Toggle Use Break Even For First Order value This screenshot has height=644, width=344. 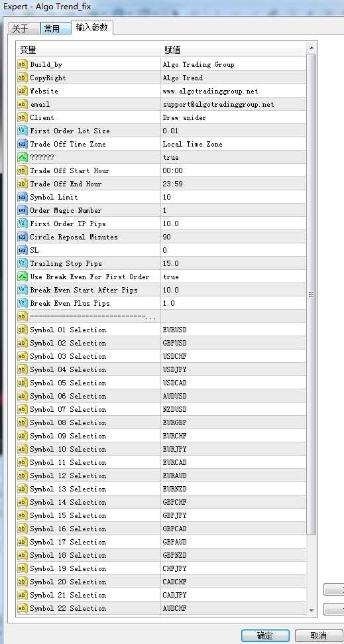(233, 277)
